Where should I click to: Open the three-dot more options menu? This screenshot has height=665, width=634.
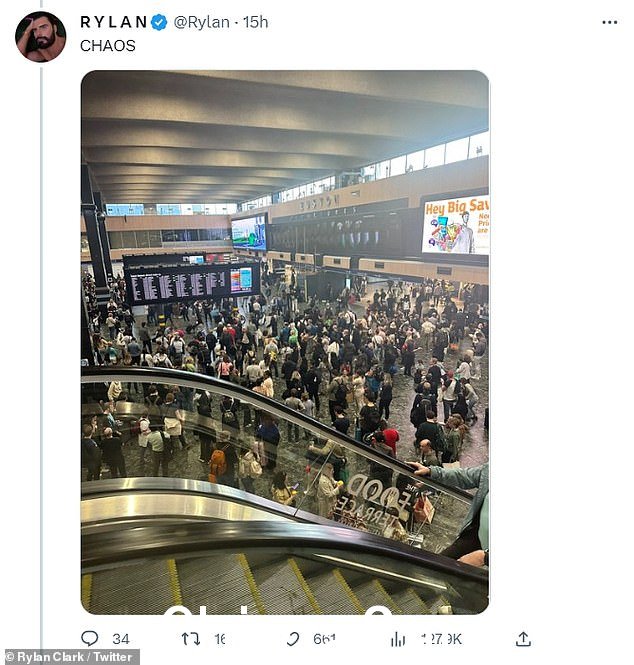pyautogui.click(x=609, y=22)
